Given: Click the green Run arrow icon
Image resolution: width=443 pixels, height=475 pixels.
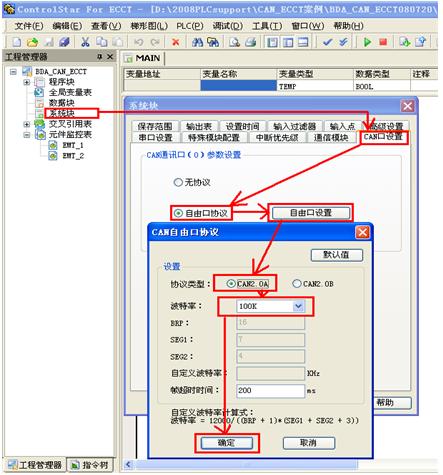Looking at the screenshot, I should (x=367, y=42).
